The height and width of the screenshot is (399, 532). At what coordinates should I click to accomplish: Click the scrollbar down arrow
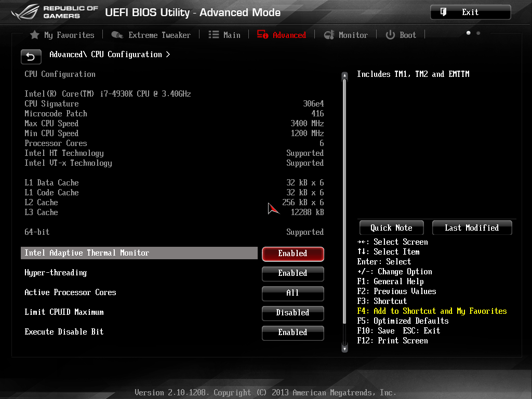pos(344,349)
